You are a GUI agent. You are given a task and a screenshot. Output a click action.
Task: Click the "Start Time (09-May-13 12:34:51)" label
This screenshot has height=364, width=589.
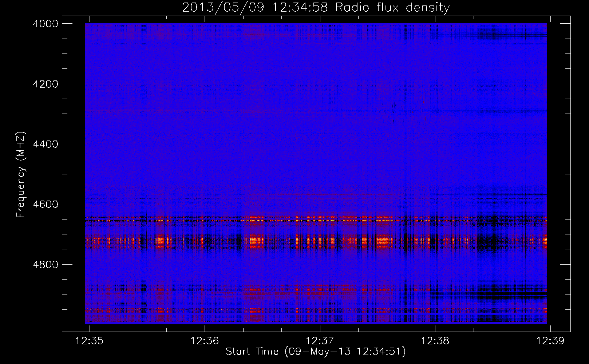[x=316, y=352]
